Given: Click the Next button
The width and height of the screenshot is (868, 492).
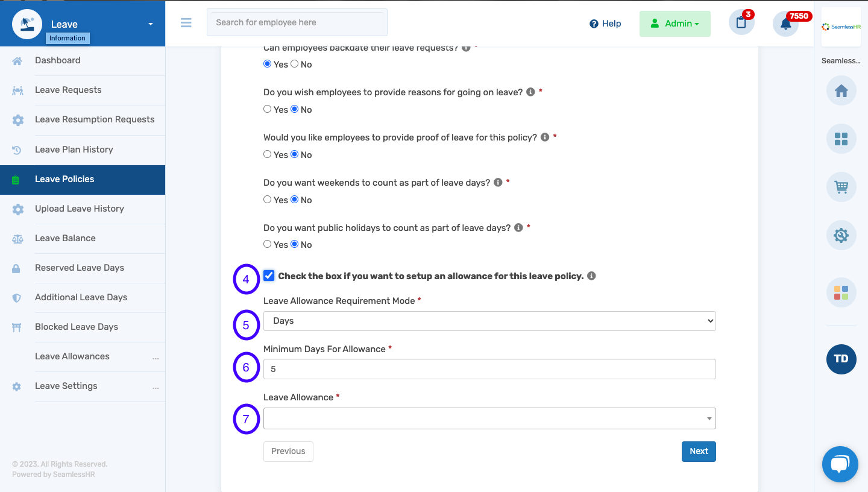Looking at the screenshot, I should click(698, 451).
